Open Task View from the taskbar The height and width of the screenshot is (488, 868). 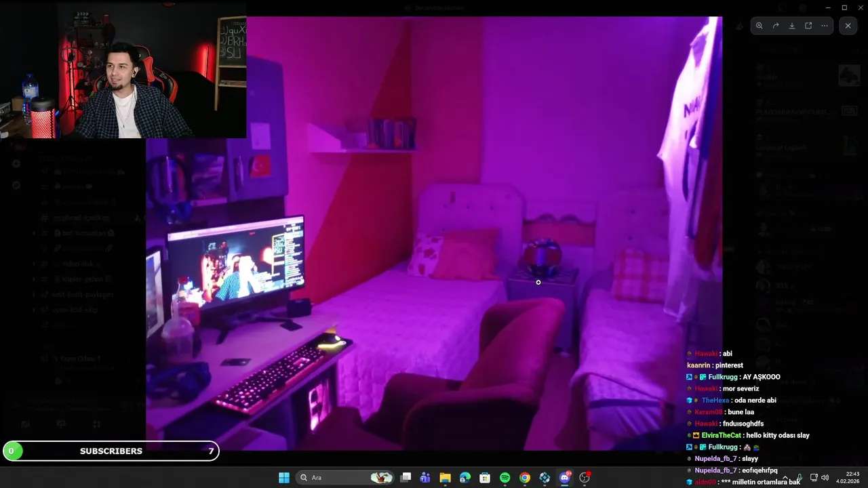point(406,478)
